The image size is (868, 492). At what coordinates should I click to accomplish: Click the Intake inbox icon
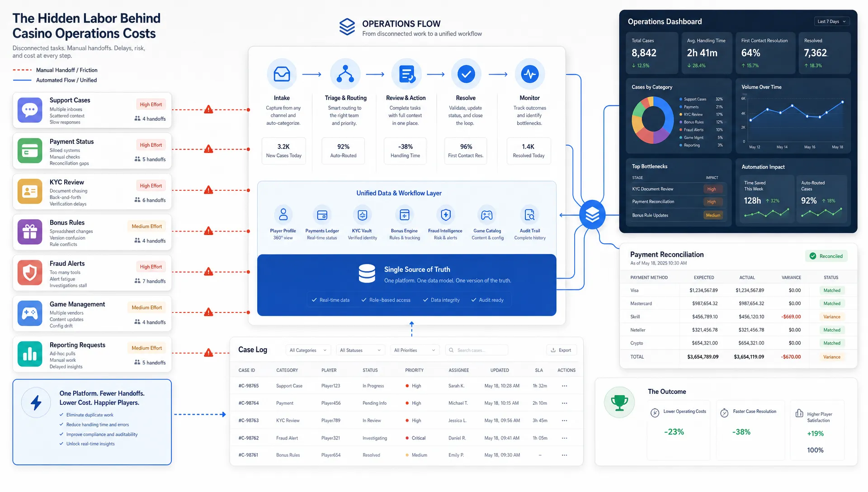click(282, 74)
